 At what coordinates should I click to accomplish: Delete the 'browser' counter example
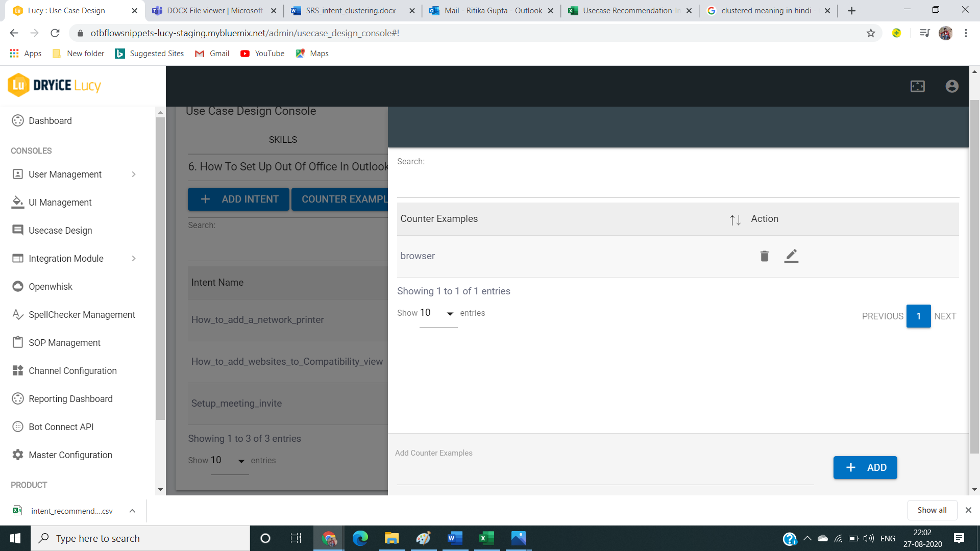coord(764,256)
